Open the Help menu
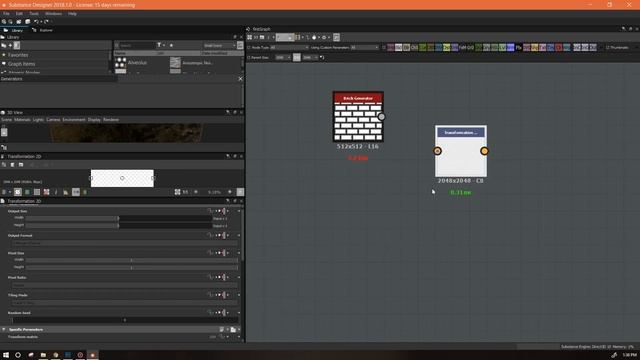The image size is (640, 360). (72, 13)
